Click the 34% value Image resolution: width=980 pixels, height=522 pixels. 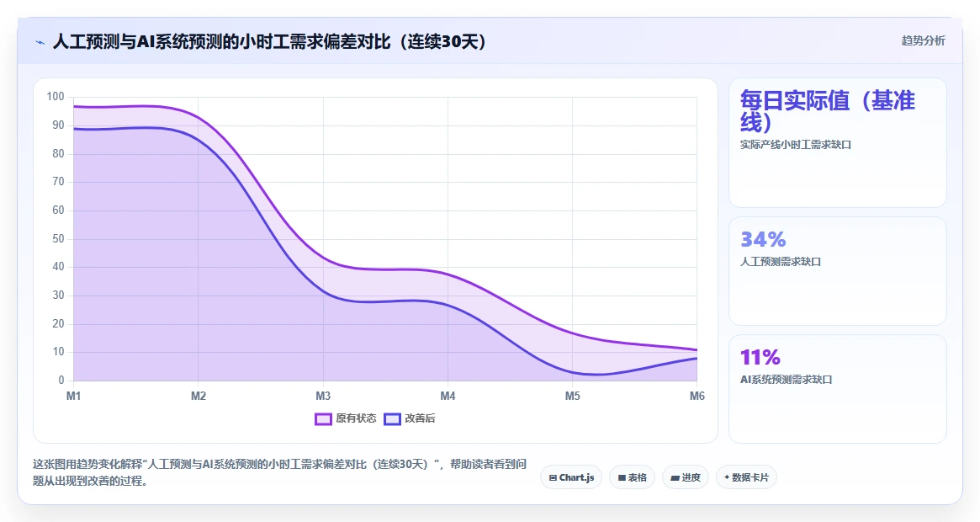coord(763,239)
